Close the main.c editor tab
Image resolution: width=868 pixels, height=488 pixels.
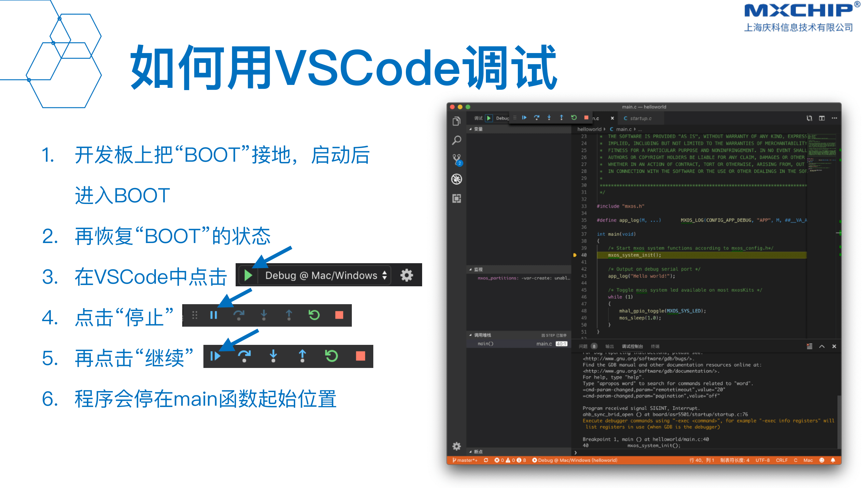click(x=612, y=118)
